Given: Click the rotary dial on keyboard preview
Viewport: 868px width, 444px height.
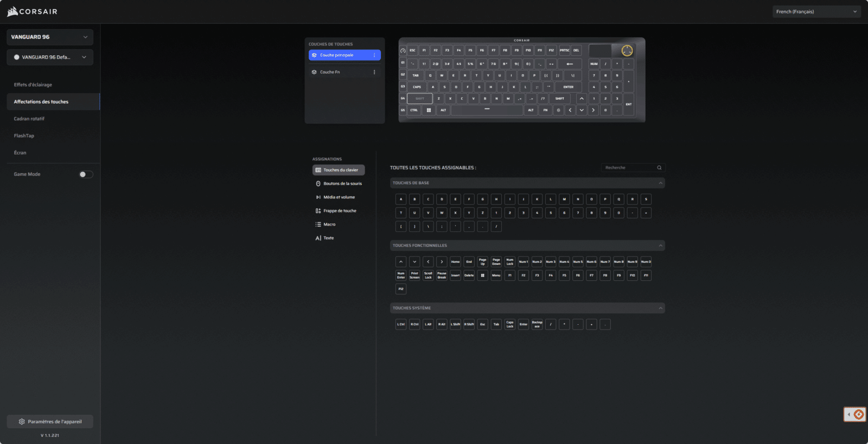Looking at the screenshot, I should [627, 51].
